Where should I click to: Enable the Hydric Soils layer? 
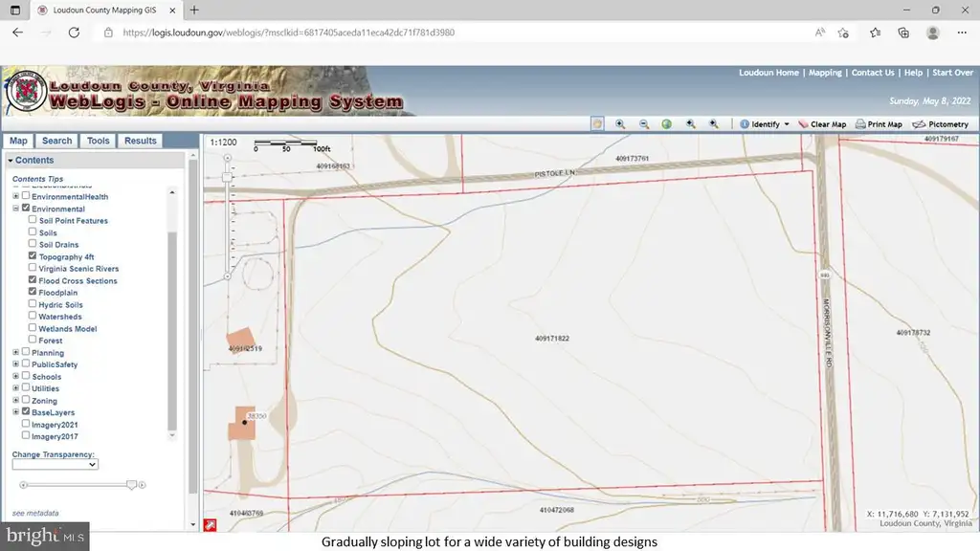click(x=33, y=303)
